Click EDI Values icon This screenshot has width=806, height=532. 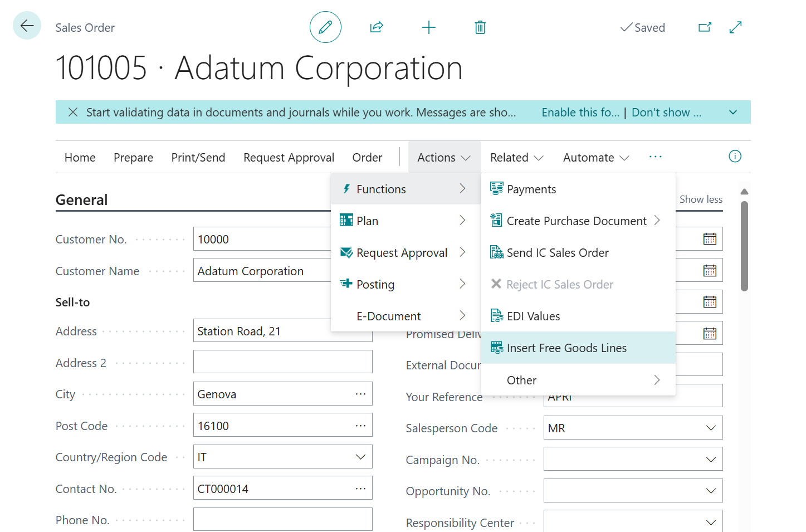(x=496, y=316)
